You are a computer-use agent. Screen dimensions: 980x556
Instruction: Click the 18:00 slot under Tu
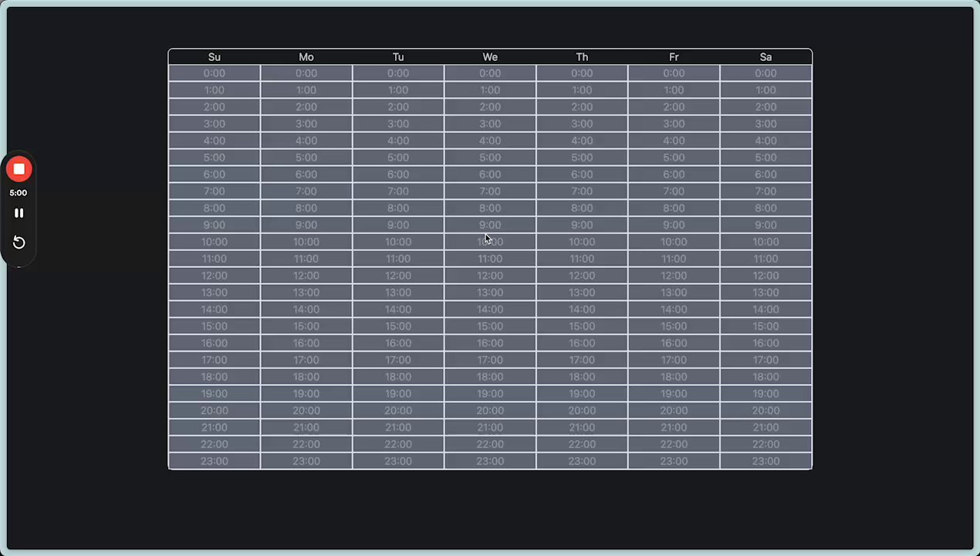coord(398,377)
